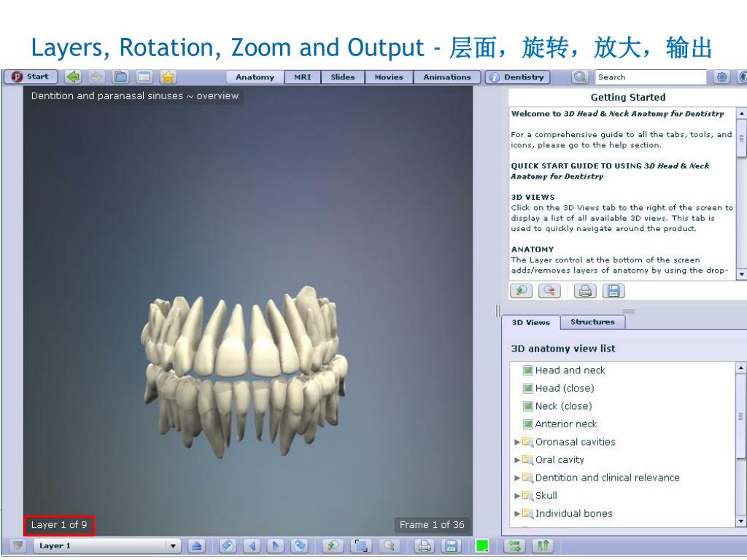Switch to the Structures tab

click(x=592, y=322)
